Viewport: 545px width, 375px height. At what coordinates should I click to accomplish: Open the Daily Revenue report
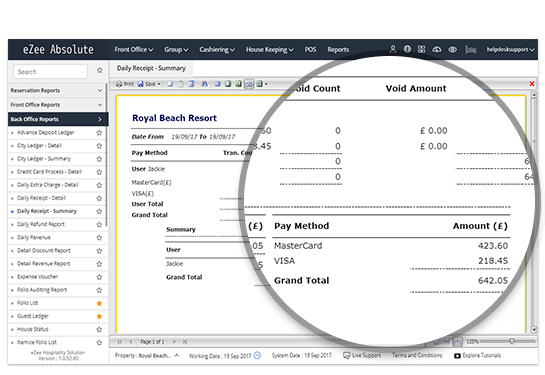34,237
